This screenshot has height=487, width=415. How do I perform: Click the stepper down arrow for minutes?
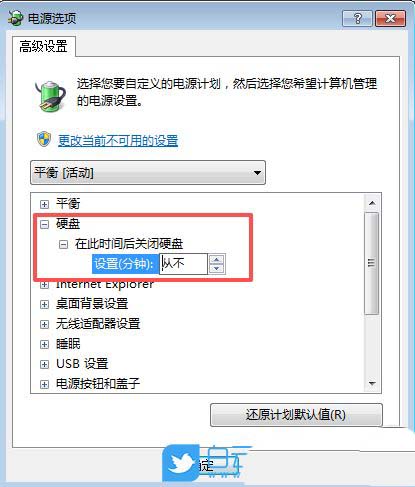click(217, 269)
